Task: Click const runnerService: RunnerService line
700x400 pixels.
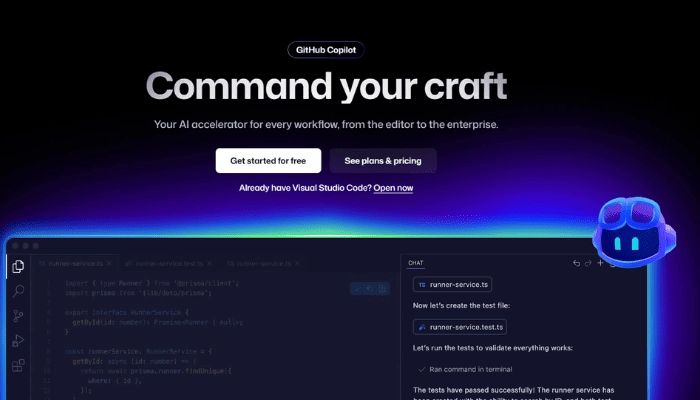Action: [138, 351]
